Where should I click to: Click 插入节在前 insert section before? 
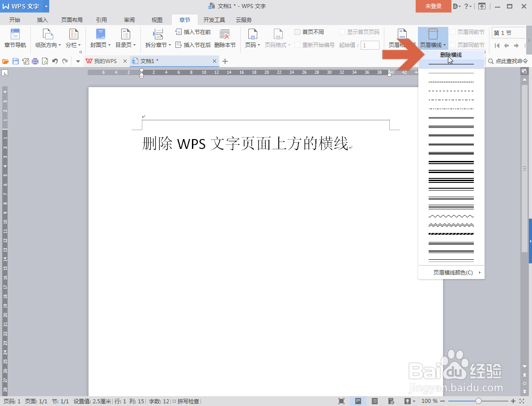[193, 32]
